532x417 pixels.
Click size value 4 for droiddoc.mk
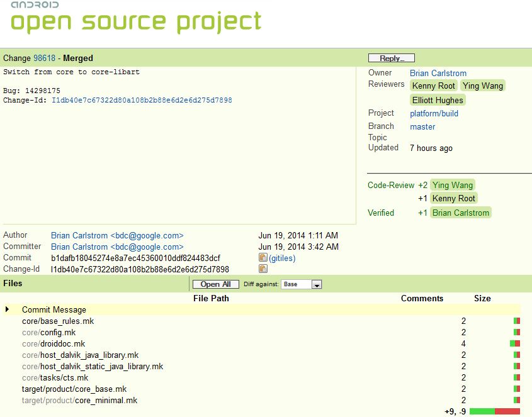pyautogui.click(x=463, y=344)
